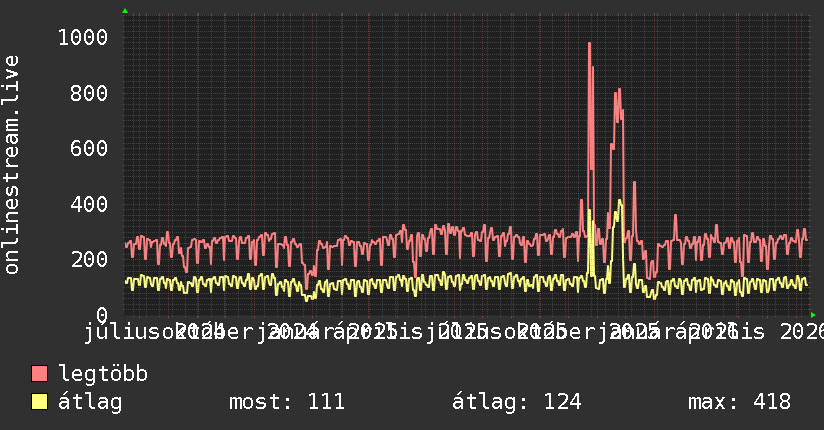The height and width of the screenshot is (430, 824).
Task: Click the green arrow at x-axis end
Action: tap(813, 315)
